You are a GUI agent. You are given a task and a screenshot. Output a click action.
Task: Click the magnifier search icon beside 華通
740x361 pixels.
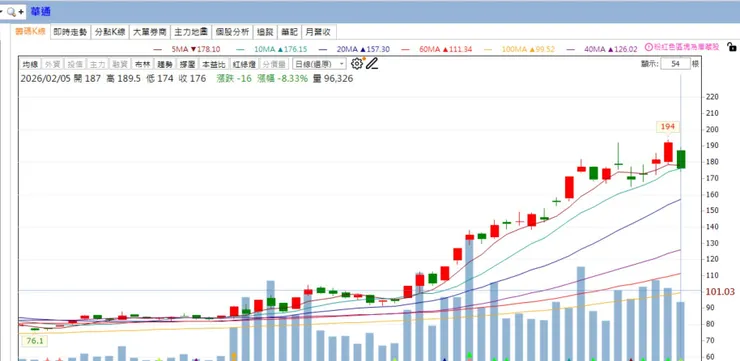11,12
